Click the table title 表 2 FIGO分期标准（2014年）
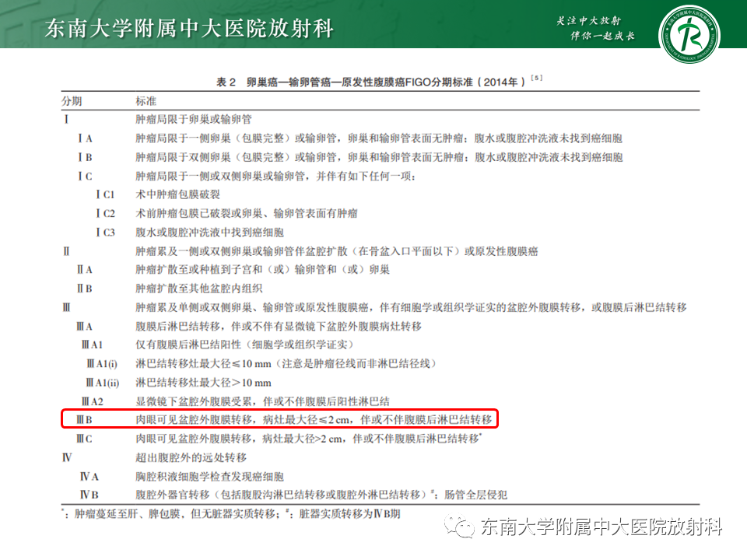The height and width of the screenshot is (560, 747). tap(371, 82)
